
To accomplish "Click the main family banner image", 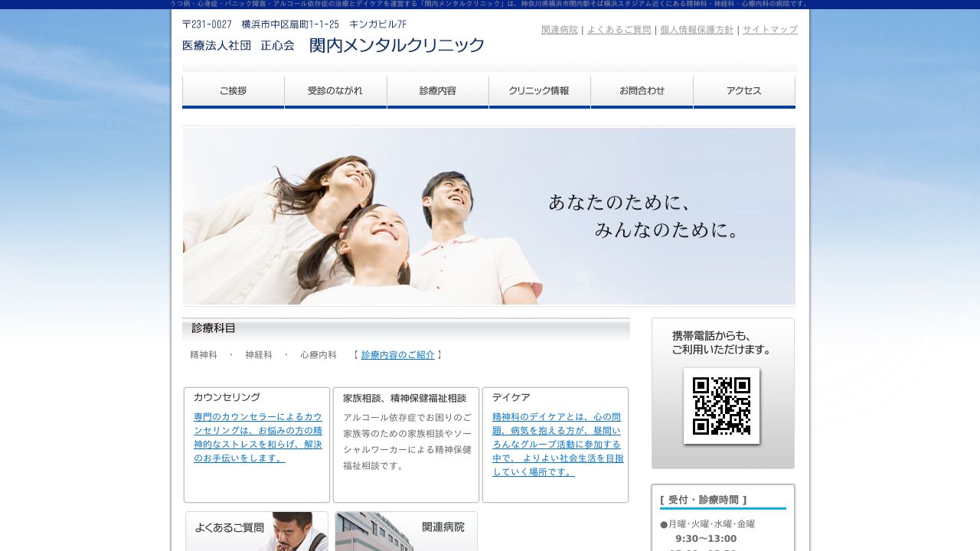I will (x=488, y=215).
